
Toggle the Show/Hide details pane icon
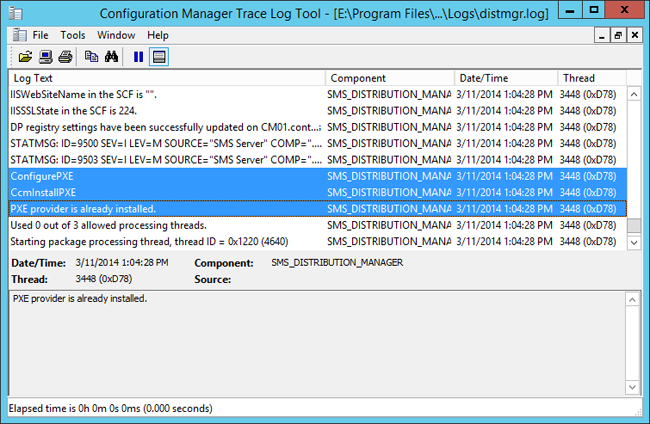point(158,56)
